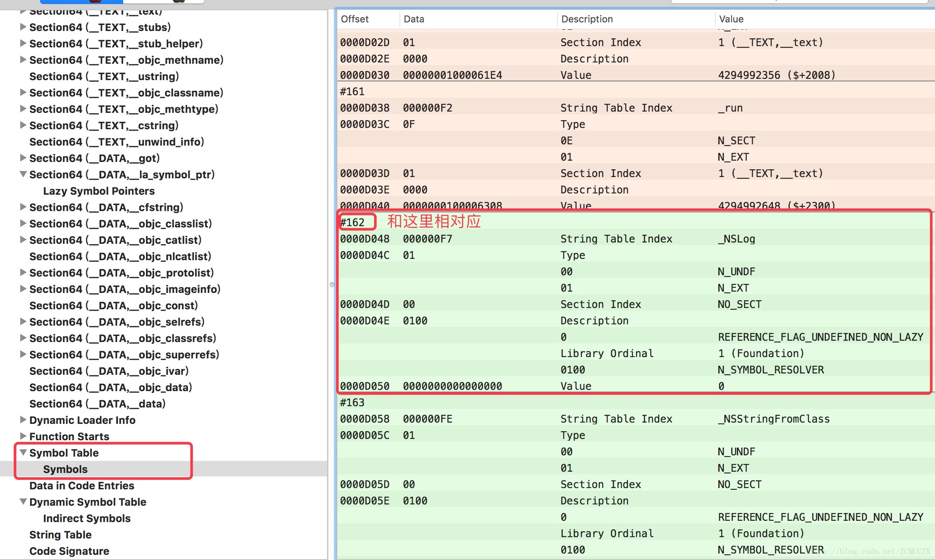Click data cell 000000F2
Viewport: 935px width, 560px height.
tap(427, 108)
